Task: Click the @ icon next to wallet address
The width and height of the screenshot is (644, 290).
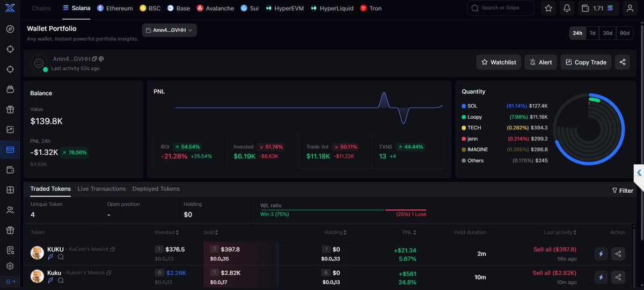Action: point(101,59)
